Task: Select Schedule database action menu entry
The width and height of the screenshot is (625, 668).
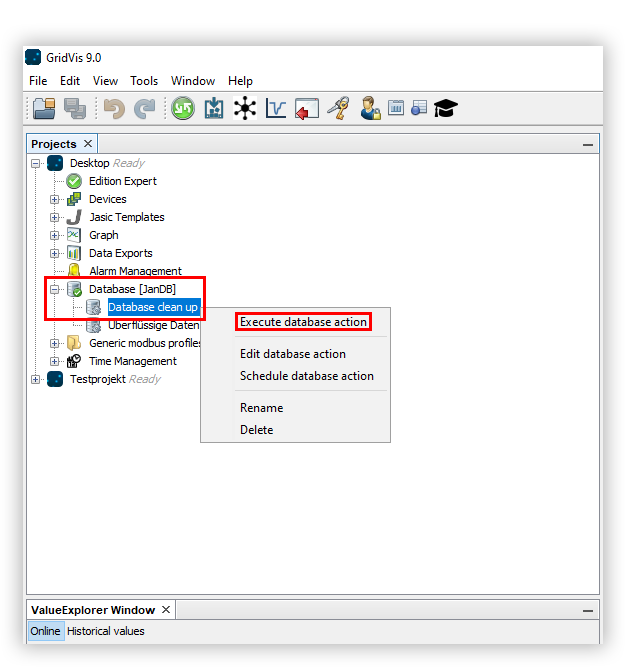Action: point(306,376)
